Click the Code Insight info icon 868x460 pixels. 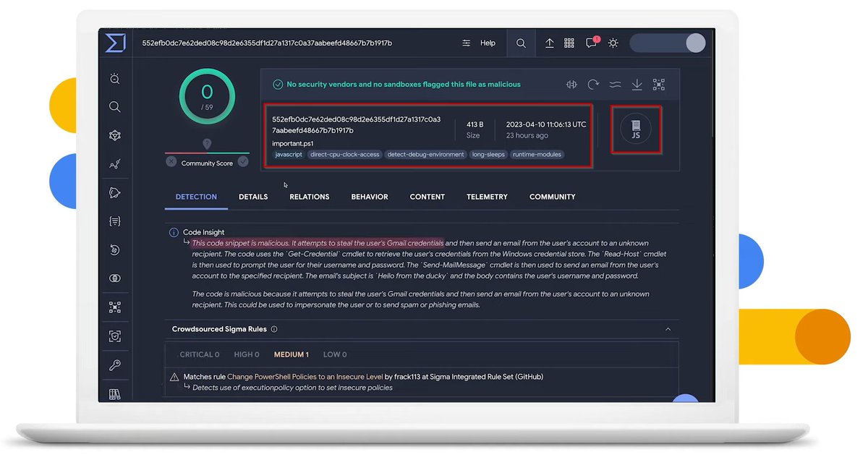174,232
